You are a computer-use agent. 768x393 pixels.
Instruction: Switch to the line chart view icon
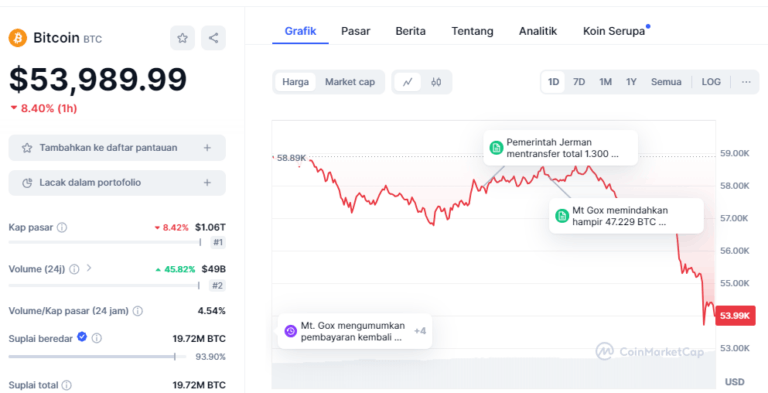click(408, 82)
